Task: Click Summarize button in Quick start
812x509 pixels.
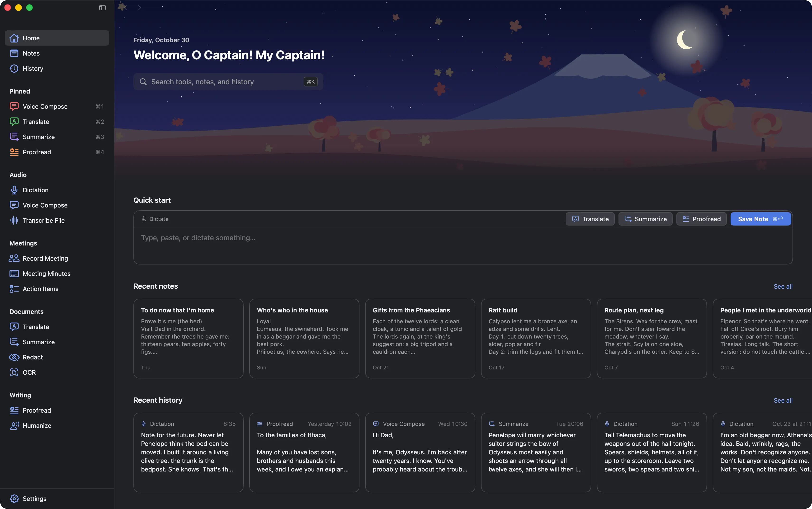Action: (x=645, y=219)
